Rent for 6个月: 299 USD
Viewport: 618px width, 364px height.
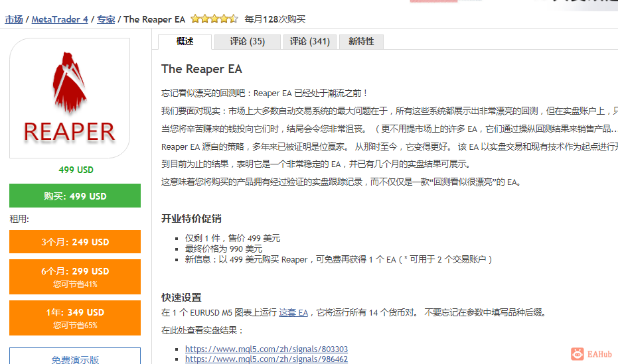tap(75, 276)
